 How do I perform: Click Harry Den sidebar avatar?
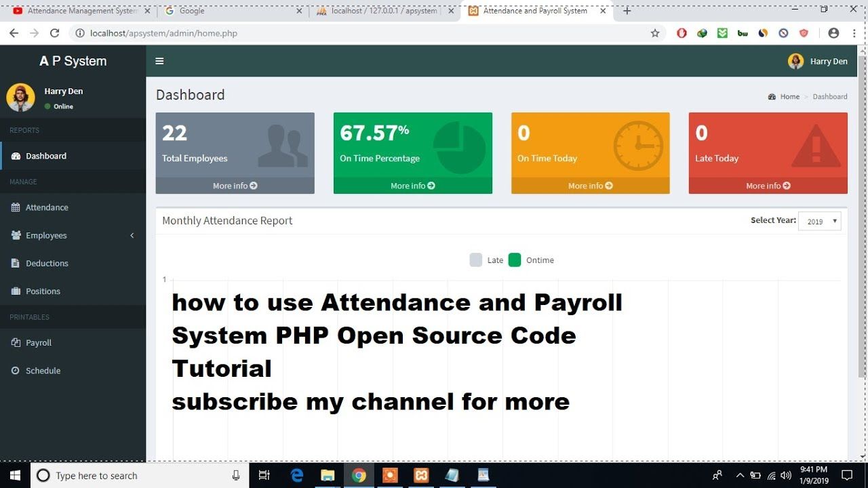(x=20, y=98)
